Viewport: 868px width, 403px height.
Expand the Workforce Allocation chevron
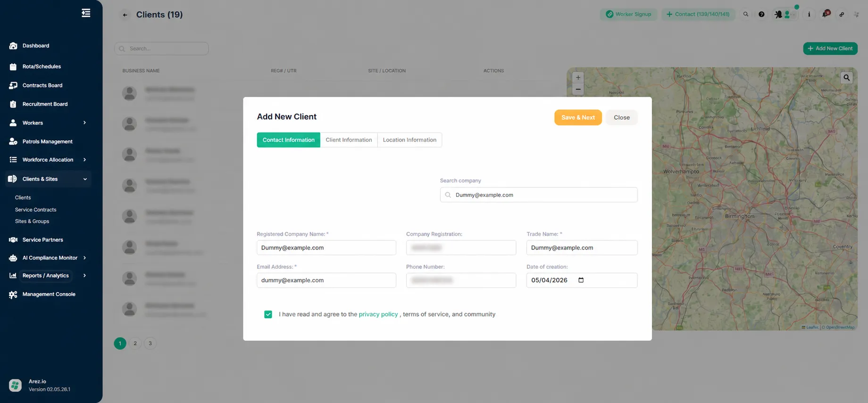click(x=85, y=160)
